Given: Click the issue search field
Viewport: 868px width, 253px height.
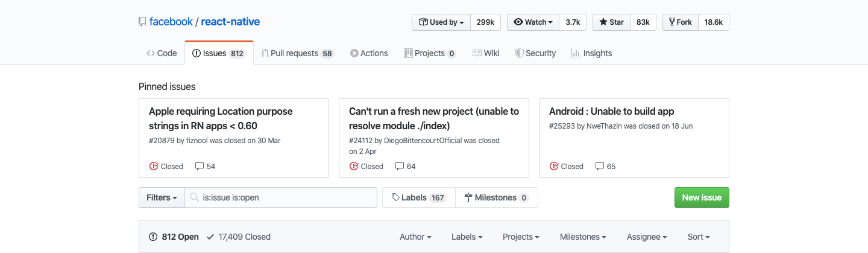Looking at the screenshot, I should pyautogui.click(x=281, y=197).
